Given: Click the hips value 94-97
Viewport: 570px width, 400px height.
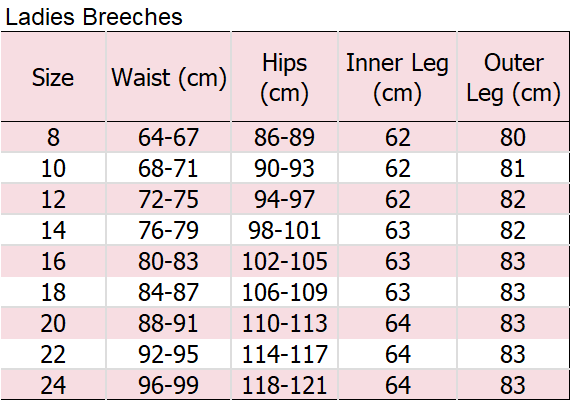Looking at the screenshot, I should click(284, 199).
